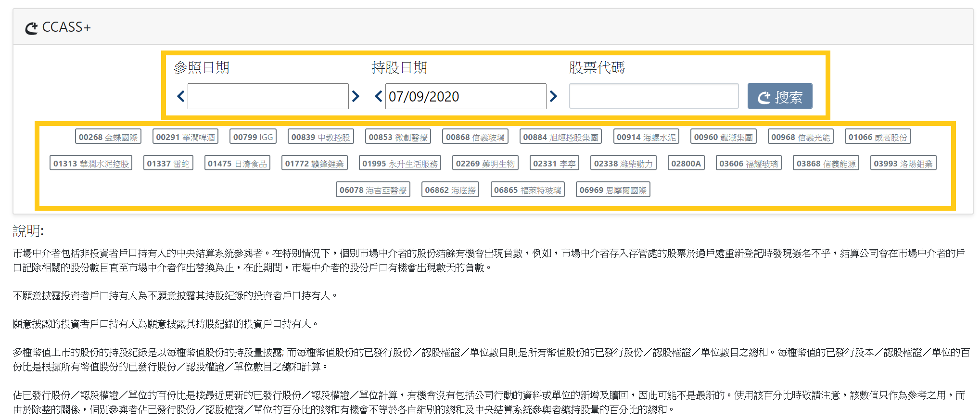Image resolution: width=980 pixels, height=419 pixels.
Task: Advance holding date with right arrow
Action: (x=553, y=97)
